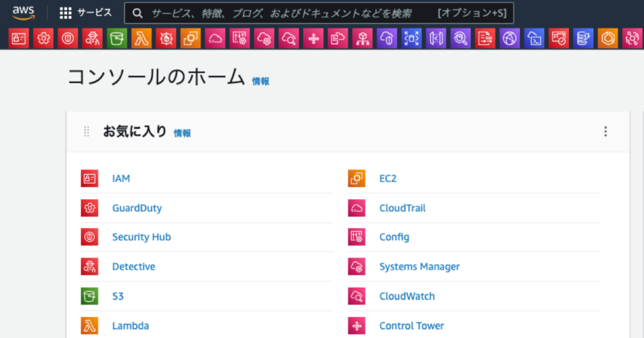Image resolution: width=644 pixels, height=338 pixels.
Task: Open the S3 link in the お気に入り list
Action: pyautogui.click(x=118, y=296)
